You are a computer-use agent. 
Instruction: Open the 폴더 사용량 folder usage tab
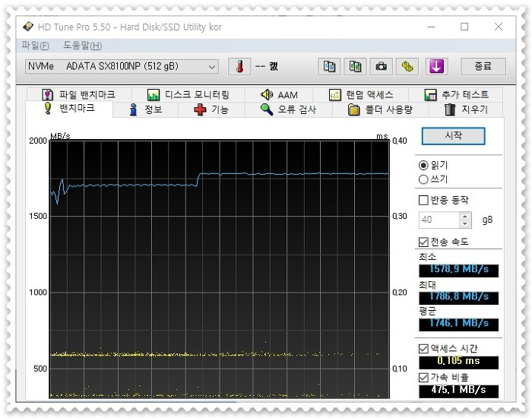(380, 109)
